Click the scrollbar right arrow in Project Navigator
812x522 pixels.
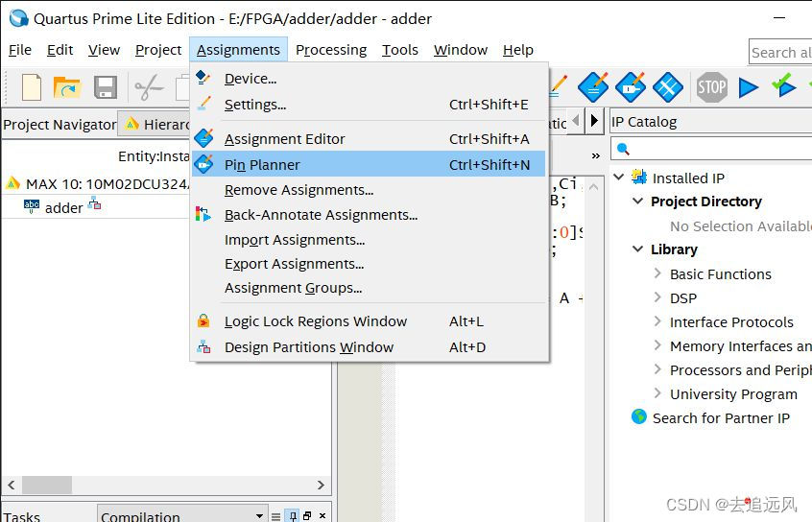tap(321, 485)
